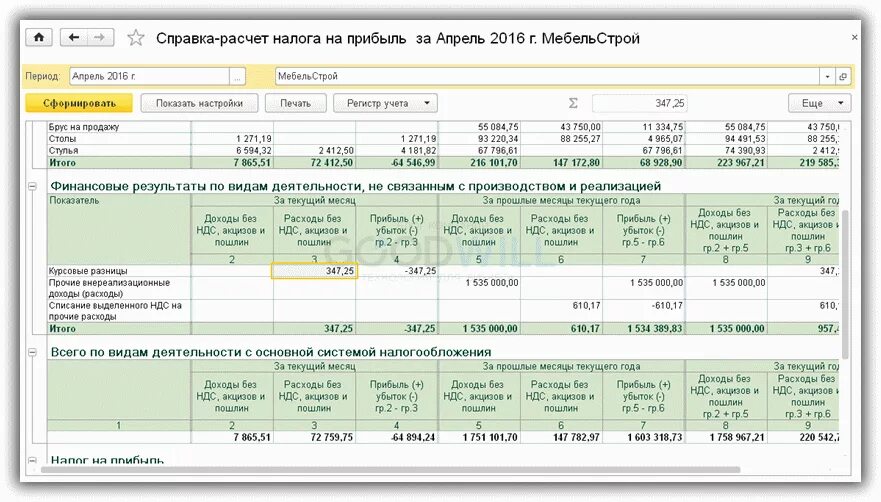Select highlighted cell 347,25 in Курсовые разницы row

[315, 271]
